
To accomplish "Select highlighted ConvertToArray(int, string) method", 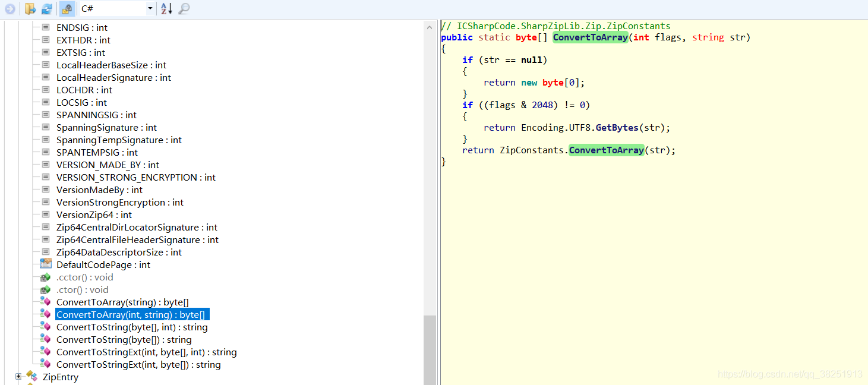I will coord(133,314).
